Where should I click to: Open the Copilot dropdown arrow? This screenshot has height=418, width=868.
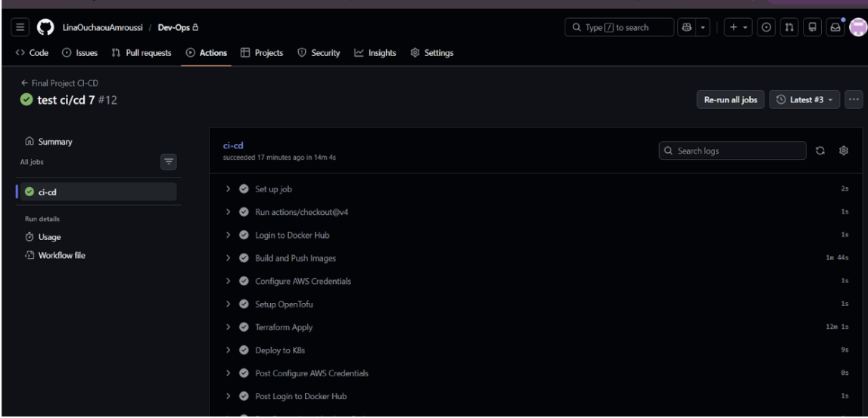(703, 27)
